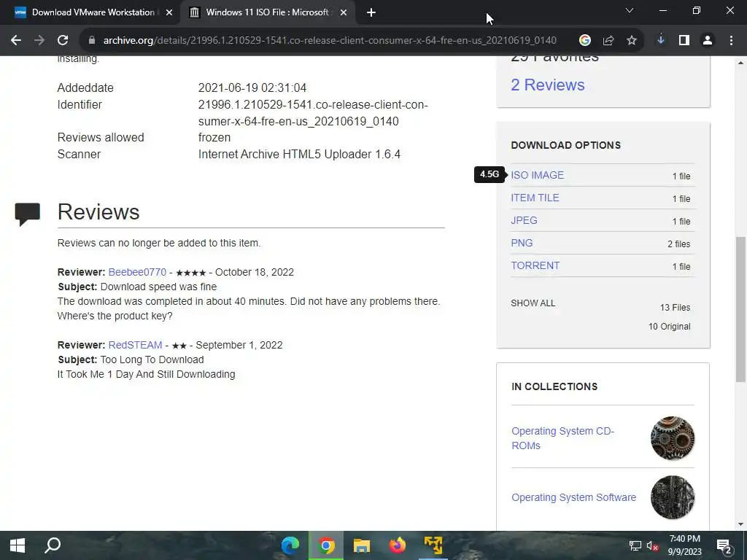
Task: Click the DOWNLOAD OPTIONS heading
Action: coord(565,145)
